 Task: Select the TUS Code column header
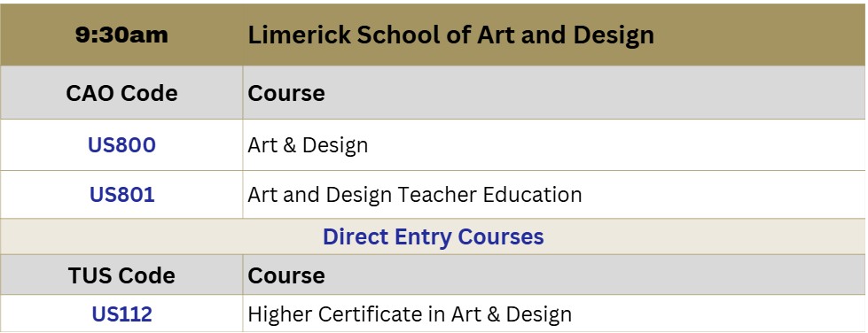121,275
